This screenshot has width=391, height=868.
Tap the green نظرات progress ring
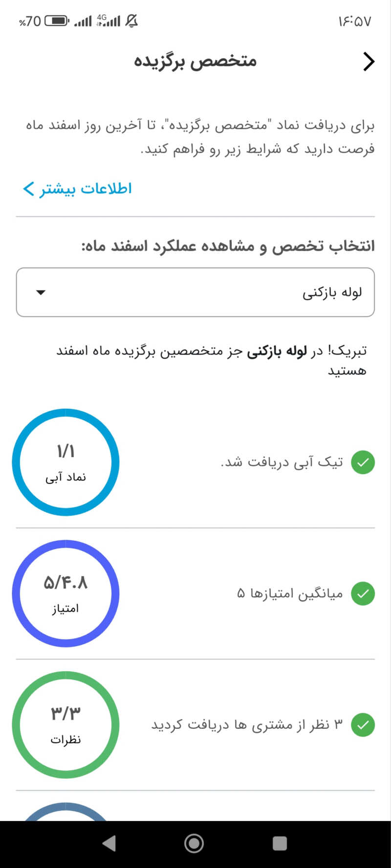[x=65, y=725]
